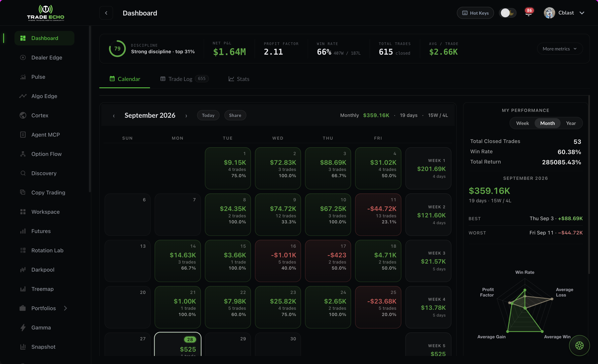598x364 pixels.
Task: Click the Rotation Lab icon
Action: point(23,250)
